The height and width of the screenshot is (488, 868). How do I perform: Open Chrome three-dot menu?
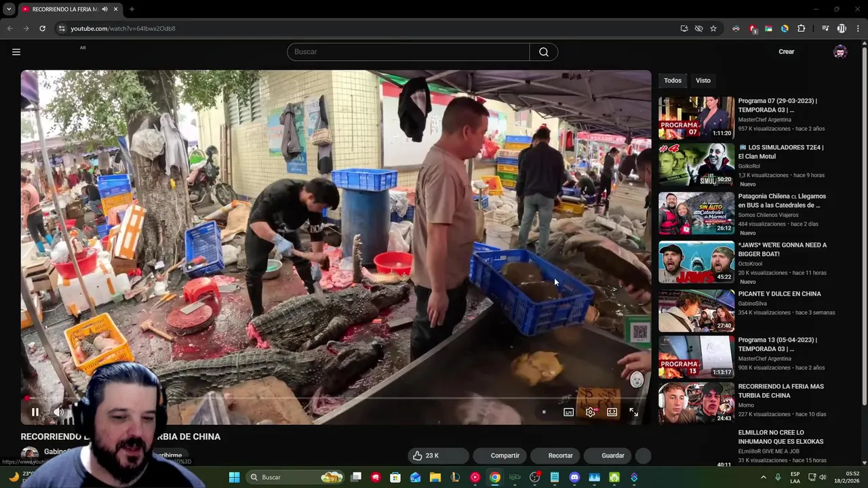(859, 28)
